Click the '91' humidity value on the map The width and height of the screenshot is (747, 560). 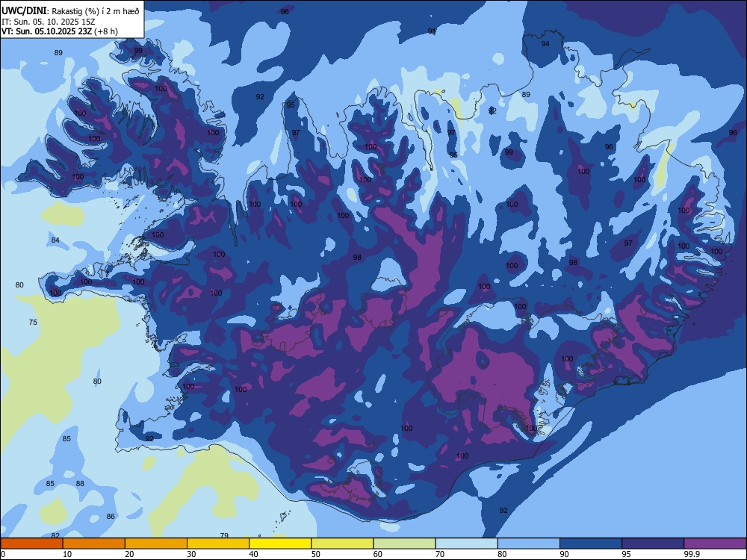click(x=432, y=31)
